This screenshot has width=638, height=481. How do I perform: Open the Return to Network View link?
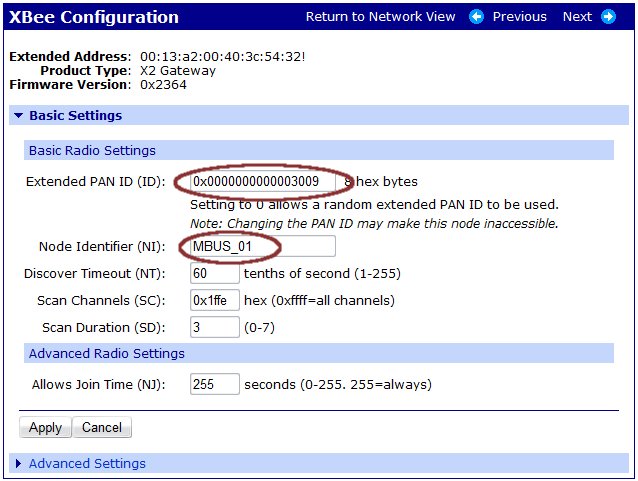(380, 17)
